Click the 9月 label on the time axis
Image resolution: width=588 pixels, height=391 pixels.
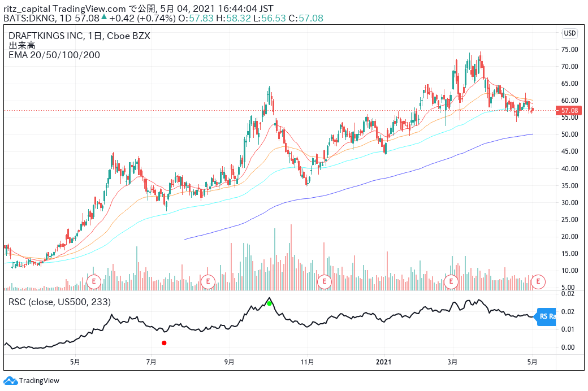click(x=230, y=362)
